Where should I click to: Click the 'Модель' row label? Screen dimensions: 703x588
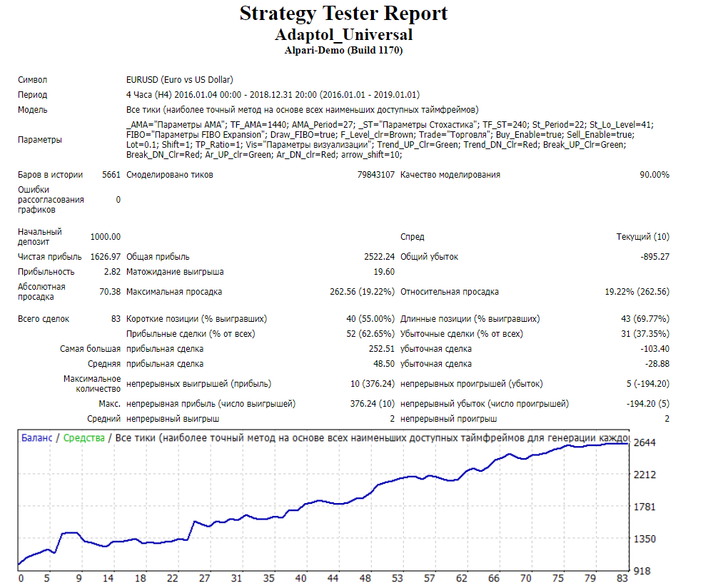(32, 110)
